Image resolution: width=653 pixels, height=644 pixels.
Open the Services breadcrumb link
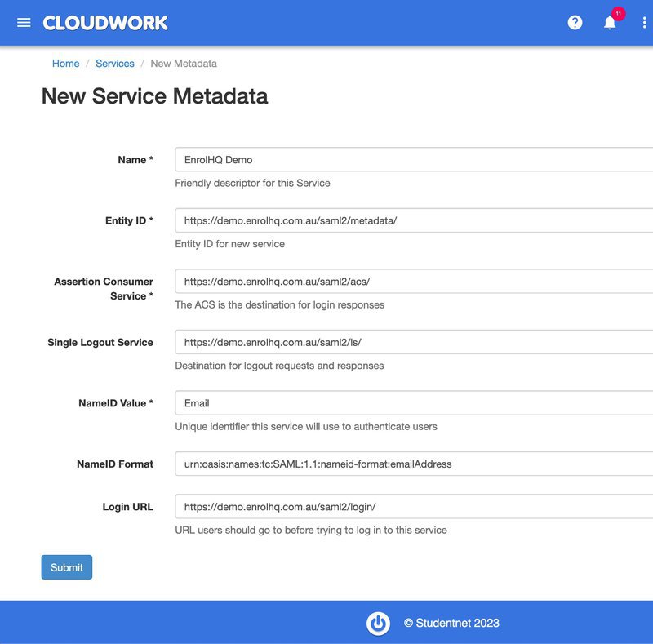(x=115, y=63)
